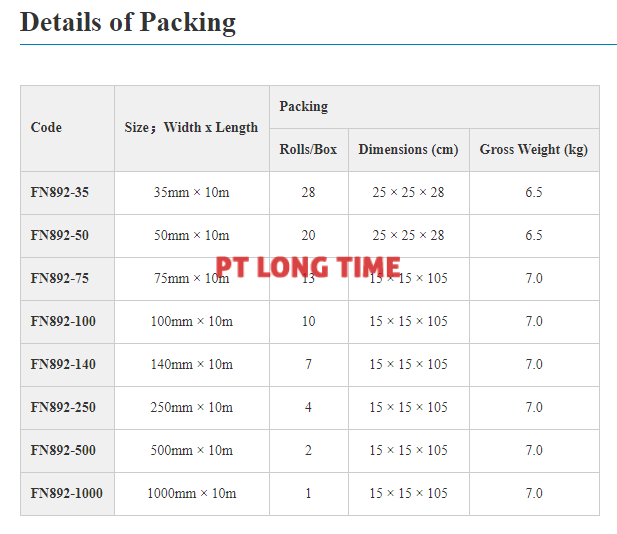
Task: Select the Rolls/Box column header
Action: click(308, 149)
